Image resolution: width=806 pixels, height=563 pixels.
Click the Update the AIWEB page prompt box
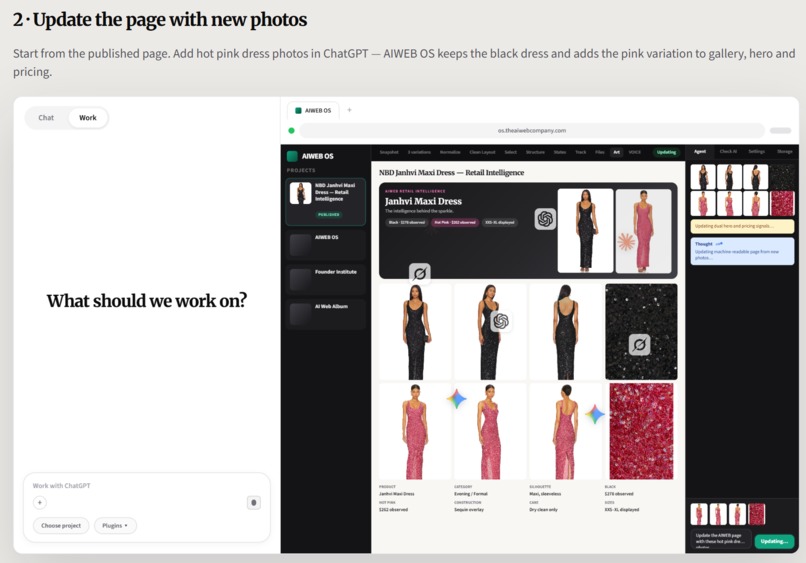coord(720,540)
